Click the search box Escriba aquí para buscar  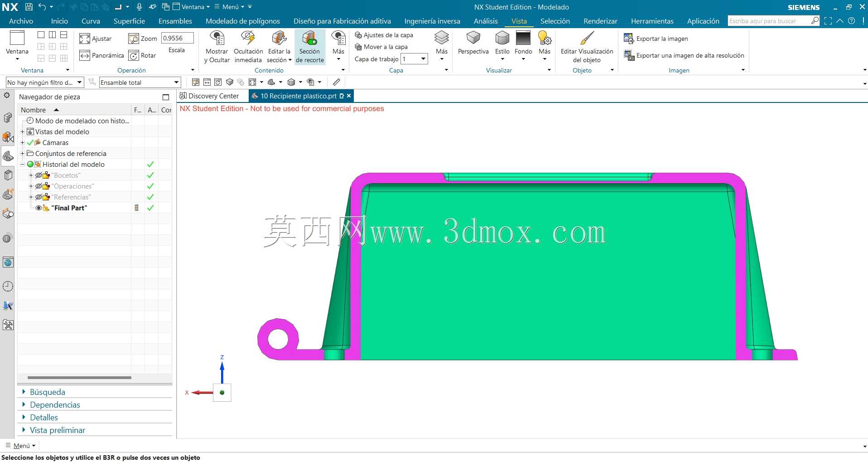click(769, 21)
